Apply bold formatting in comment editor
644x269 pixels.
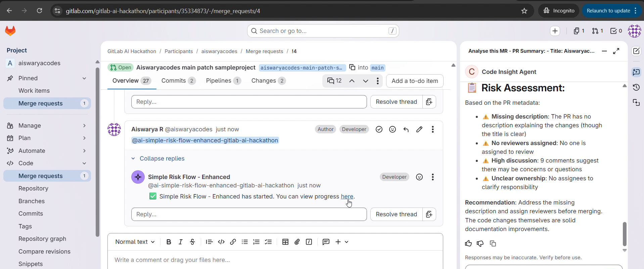click(169, 242)
